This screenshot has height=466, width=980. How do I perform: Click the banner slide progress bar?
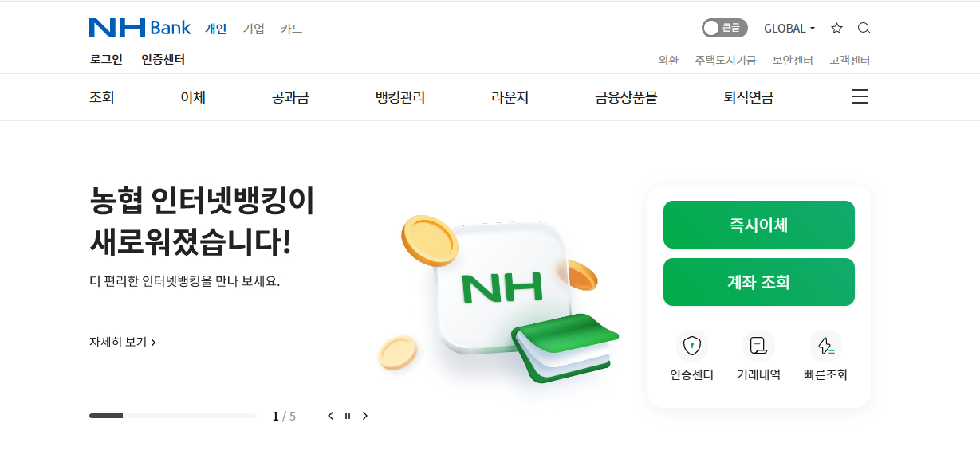tap(173, 416)
